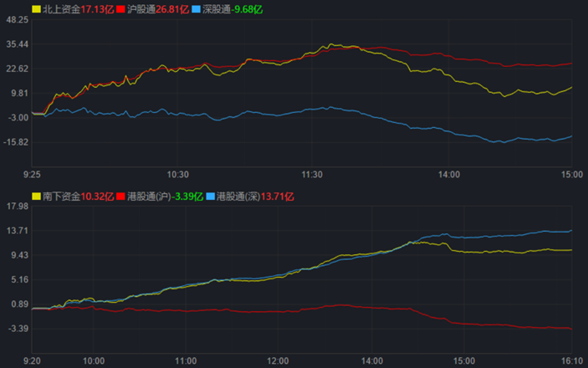Click the blue 深股通 legend swatch
This screenshot has width=588, height=368.
click(195, 8)
